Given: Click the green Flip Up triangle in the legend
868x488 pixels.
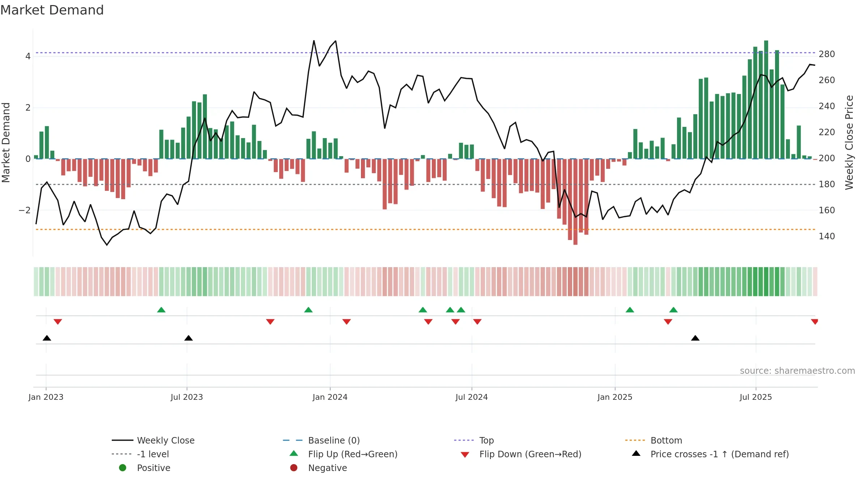Looking at the screenshot, I should point(294,453).
